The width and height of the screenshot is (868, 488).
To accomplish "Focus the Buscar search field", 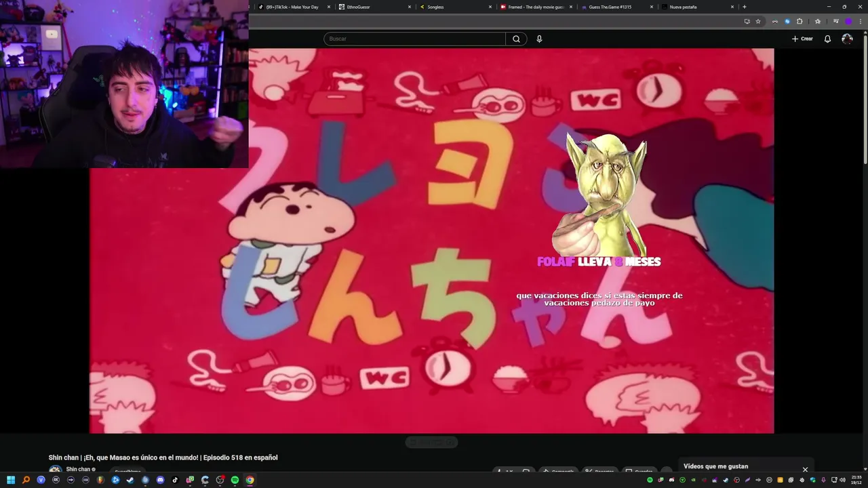I will coord(414,39).
